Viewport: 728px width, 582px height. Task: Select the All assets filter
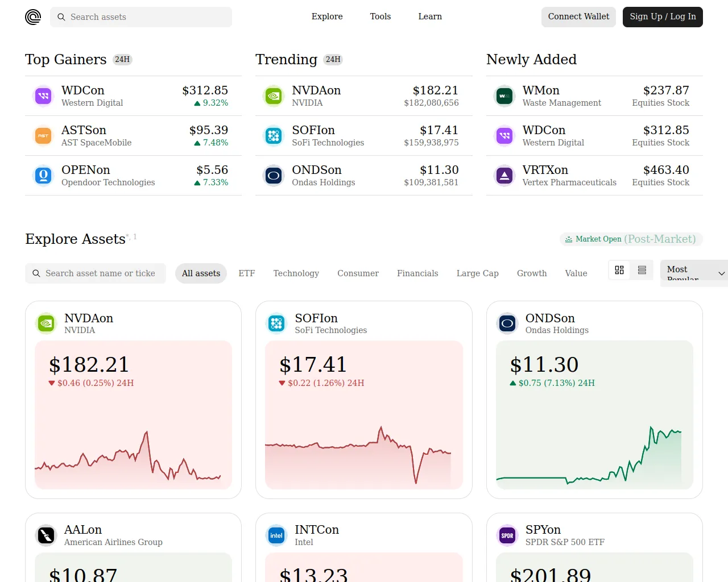tap(201, 273)
